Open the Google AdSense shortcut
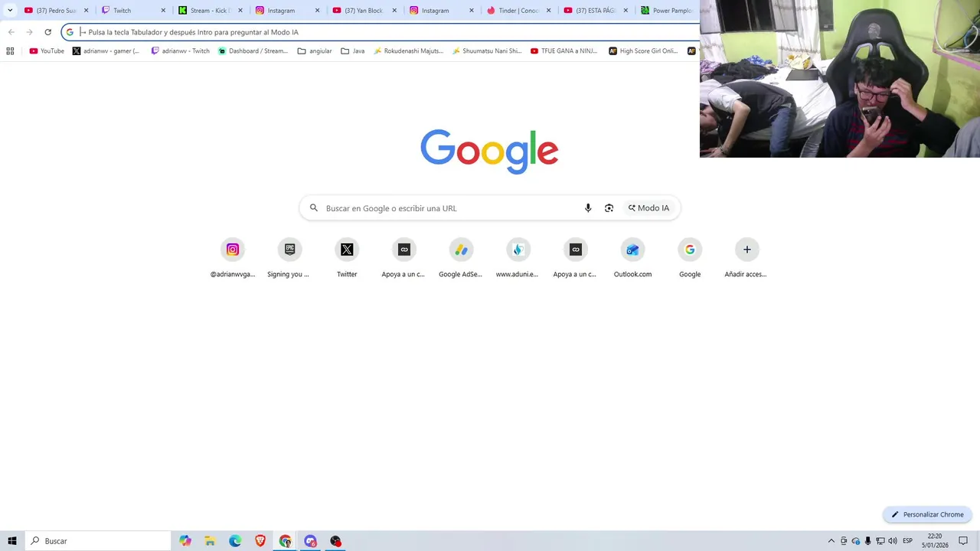980x551 pixels. pos(461,259)
